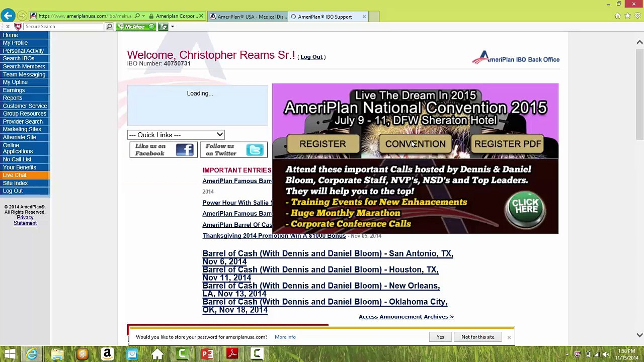
Task: Open Earnings menu item
Action: [25, 90]
